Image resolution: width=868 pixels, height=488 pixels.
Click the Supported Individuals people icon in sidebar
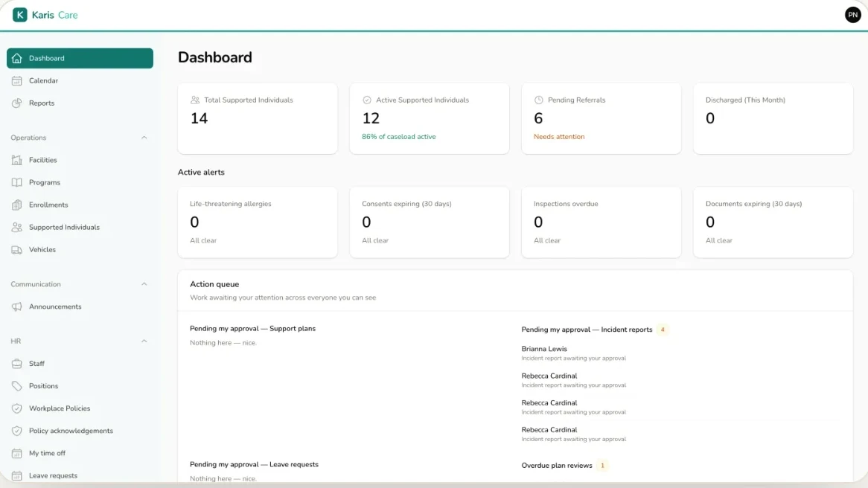coord(17,228)
